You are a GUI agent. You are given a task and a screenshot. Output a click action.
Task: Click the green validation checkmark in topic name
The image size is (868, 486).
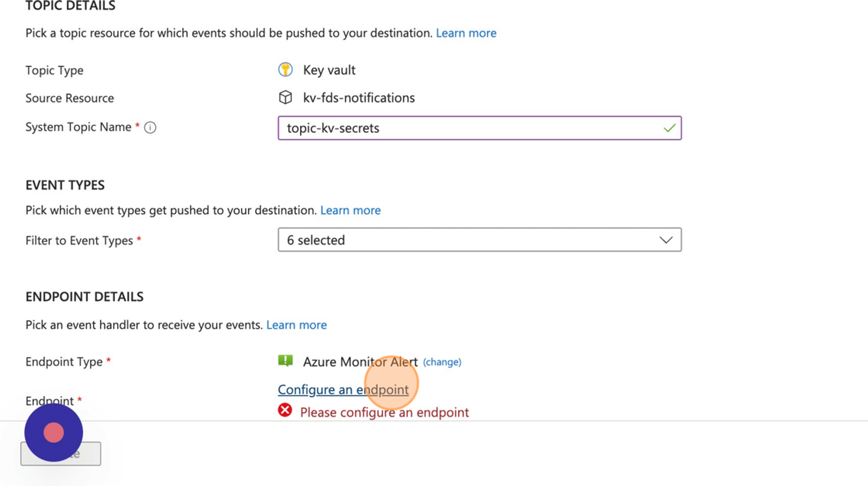click(x=669, y=128)
